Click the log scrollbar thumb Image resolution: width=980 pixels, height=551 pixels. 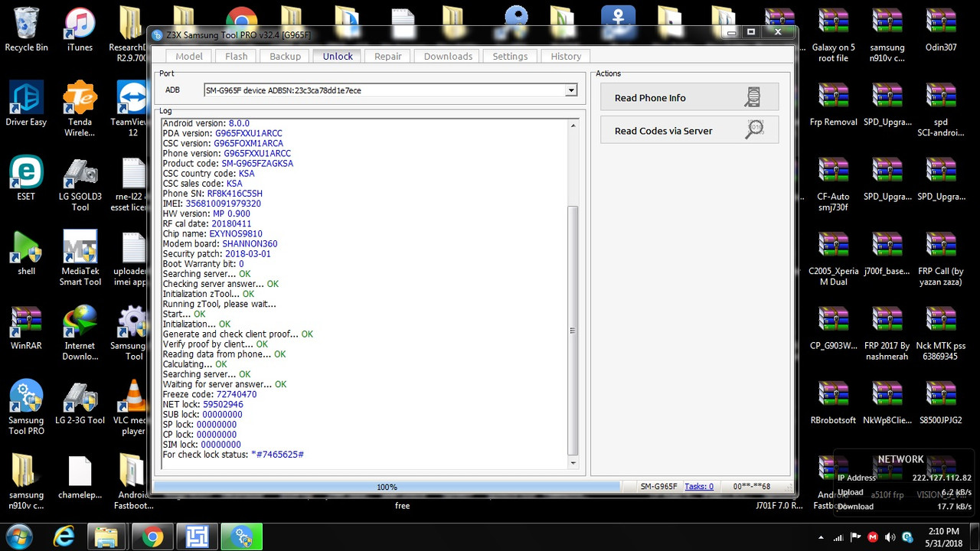(573, 331)
